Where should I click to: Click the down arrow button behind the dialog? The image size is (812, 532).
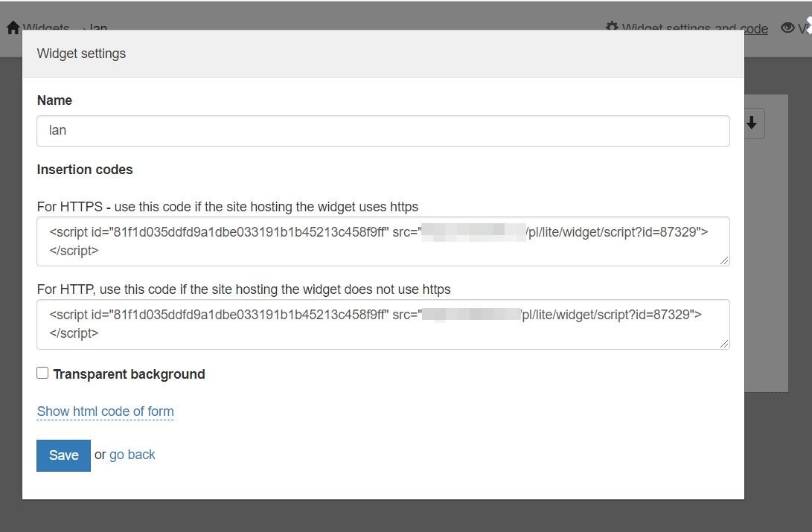pos(752,124)
